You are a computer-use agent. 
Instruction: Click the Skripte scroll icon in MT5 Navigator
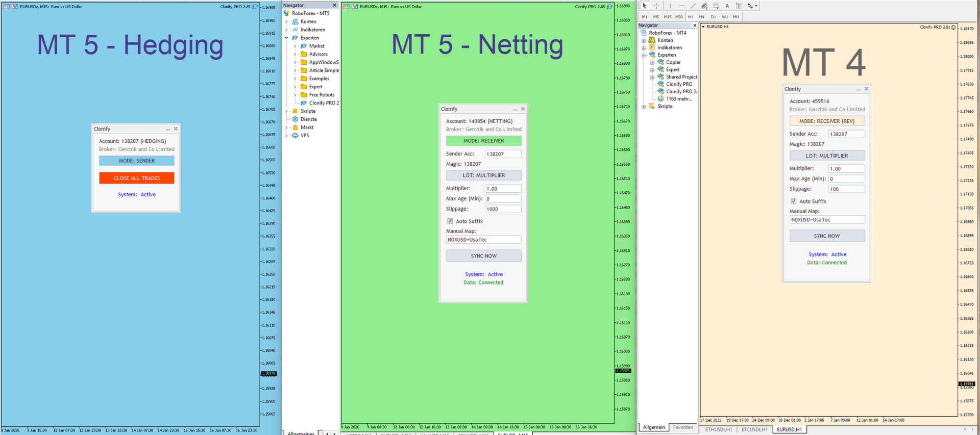(295, 111)
